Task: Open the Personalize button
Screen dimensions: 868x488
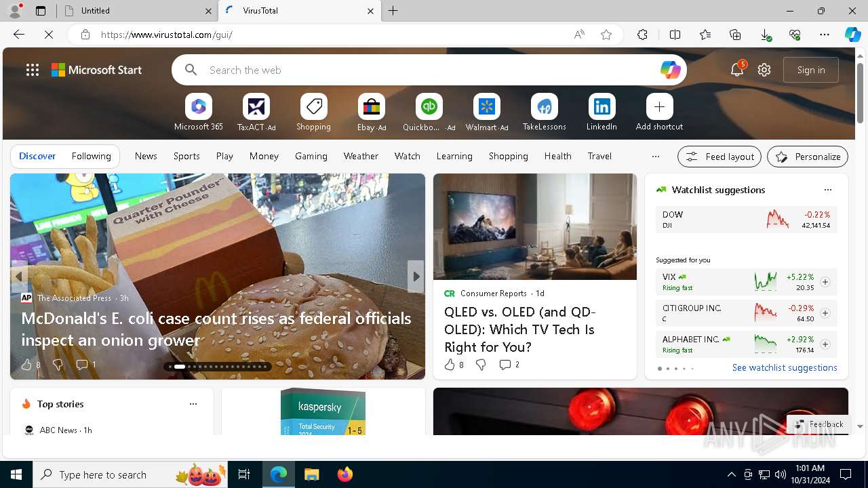Action: 807,157
